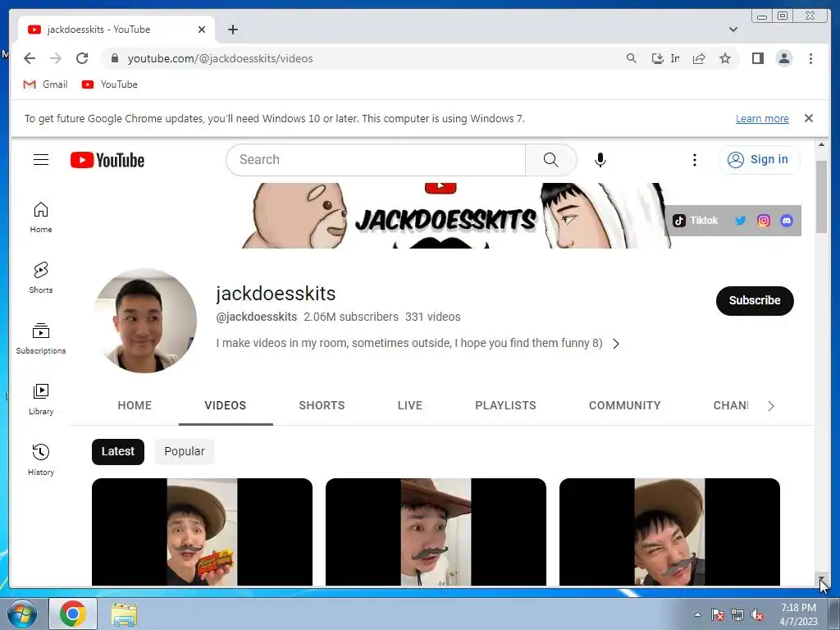The image size is (840, 630).
Task: Open History in sidebar
Action: (x=41, y=459)
